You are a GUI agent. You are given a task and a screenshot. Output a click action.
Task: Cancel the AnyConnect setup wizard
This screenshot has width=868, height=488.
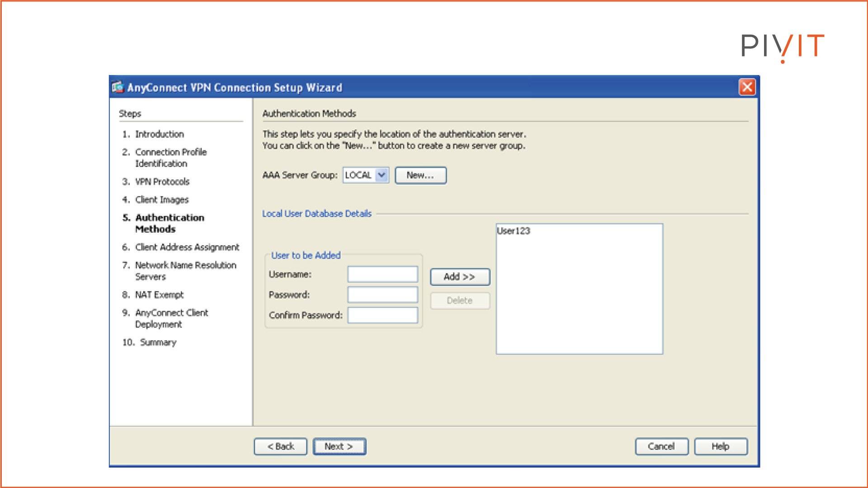pos(661,446)
